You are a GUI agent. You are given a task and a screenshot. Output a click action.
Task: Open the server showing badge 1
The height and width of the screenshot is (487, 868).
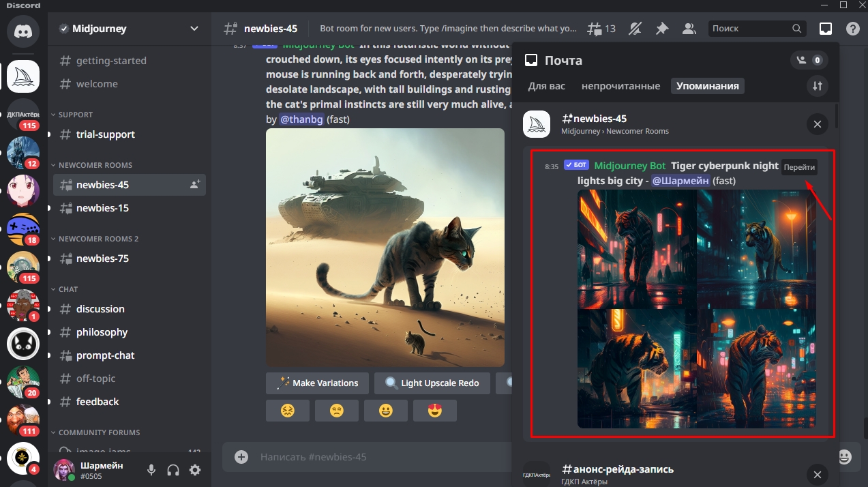23,306
